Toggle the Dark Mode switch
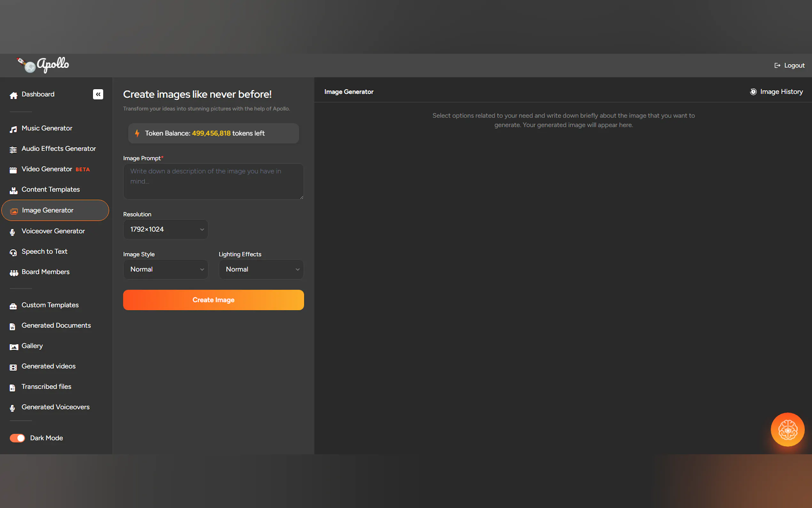Viewport: 812px width, 508px height. pyautogui.click(x=17, y=438)
